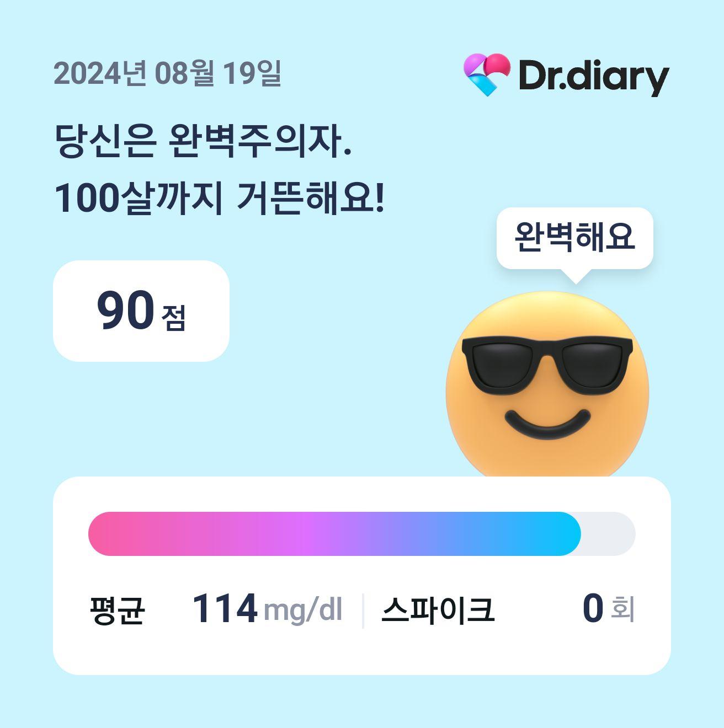The width and height of the screenshot is (724, 728).
Task: Tap the Dr.diary brand name text
Action: point(594,77)
